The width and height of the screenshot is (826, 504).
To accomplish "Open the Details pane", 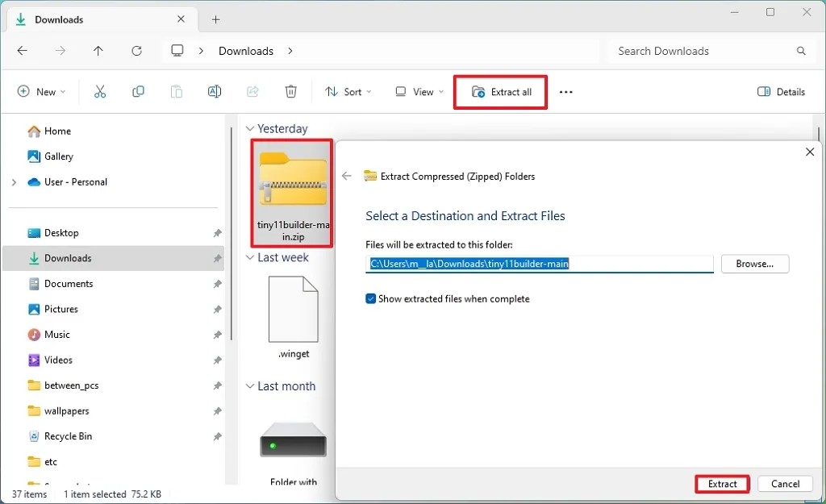I will (779, 91).
